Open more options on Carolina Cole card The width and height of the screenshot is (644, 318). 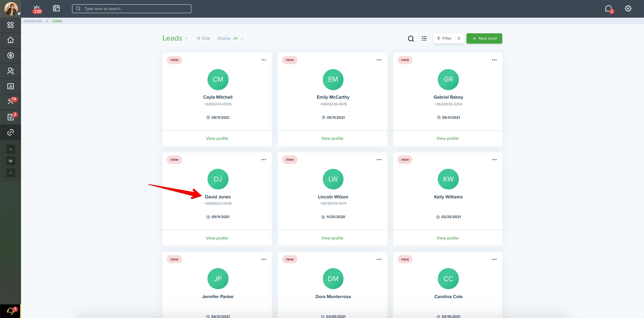(x=494, y=259)
